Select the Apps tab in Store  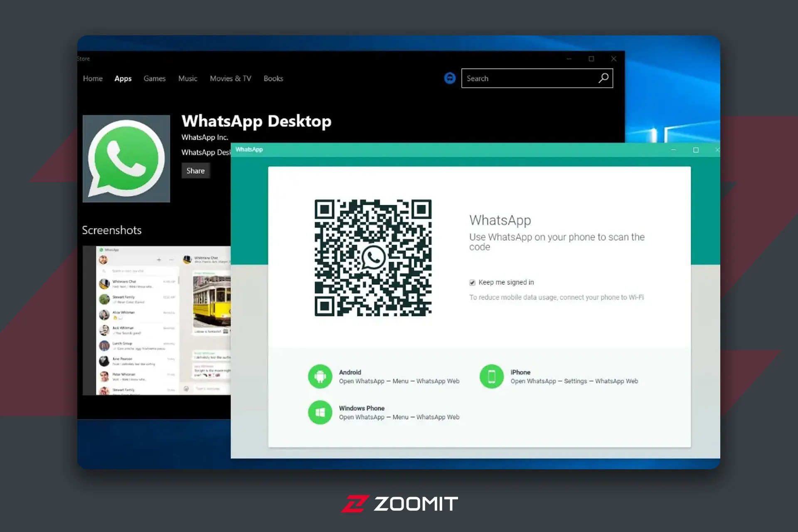(x=123, y=79)
